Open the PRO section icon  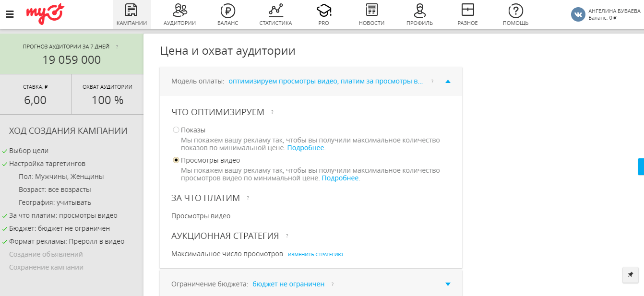coord(323,11)
